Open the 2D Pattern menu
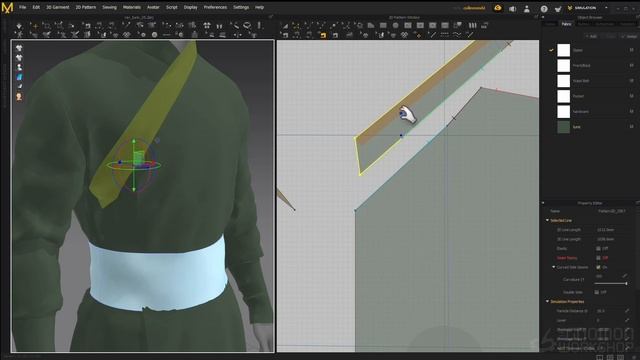 [86, 7]
